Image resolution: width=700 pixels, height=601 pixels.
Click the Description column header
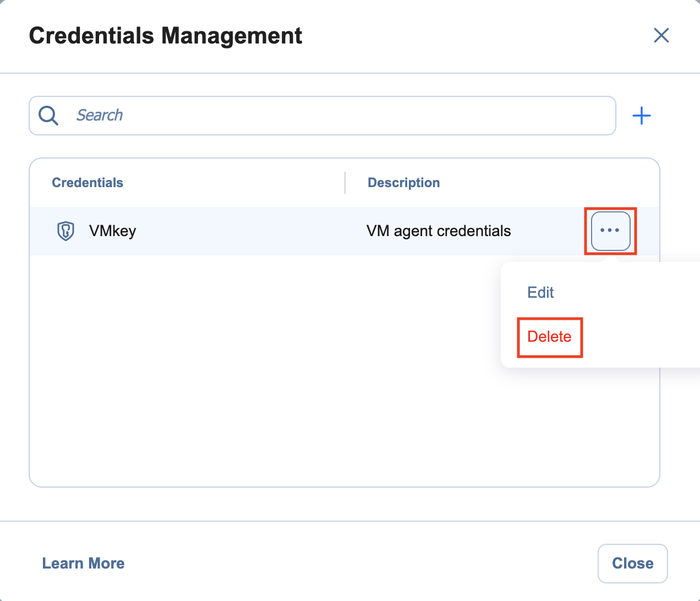point(403,183)
